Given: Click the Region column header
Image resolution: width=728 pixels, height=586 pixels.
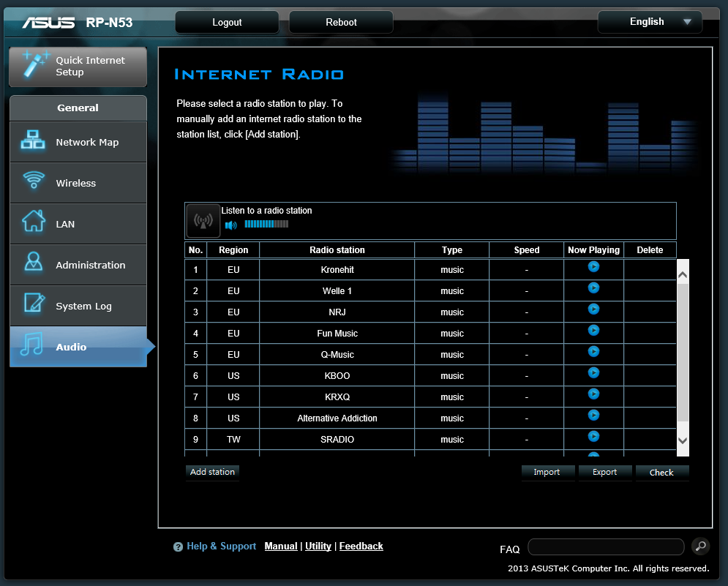Looking at the screenshot, I should pyautogui.click(x=233, y=249).
